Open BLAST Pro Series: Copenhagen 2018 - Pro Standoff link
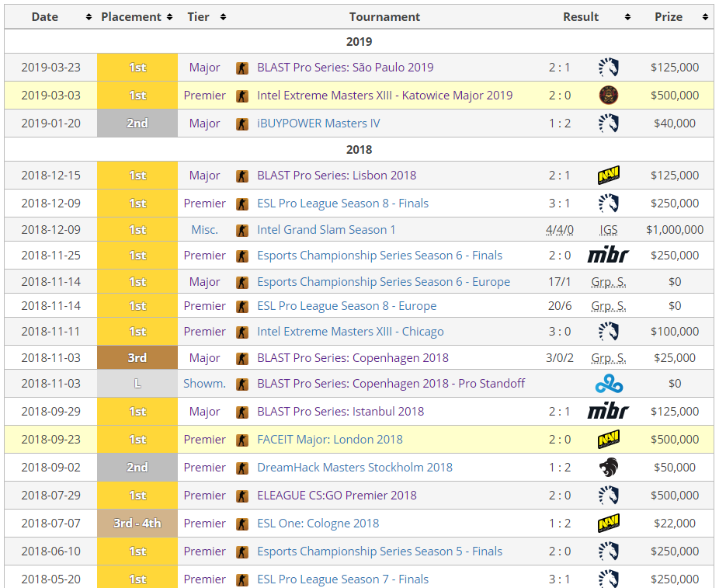Image resolution: width=719 pixels, height=588 pixels. [391, 384]
